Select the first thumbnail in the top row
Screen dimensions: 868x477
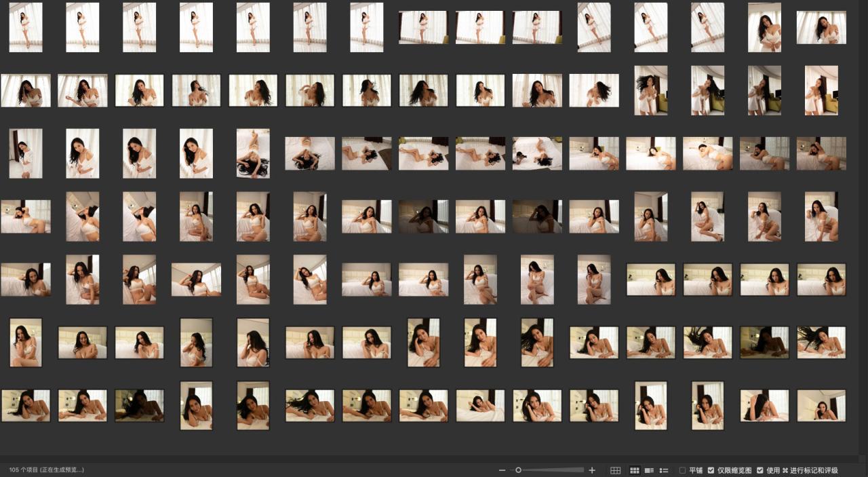(26, 27)
